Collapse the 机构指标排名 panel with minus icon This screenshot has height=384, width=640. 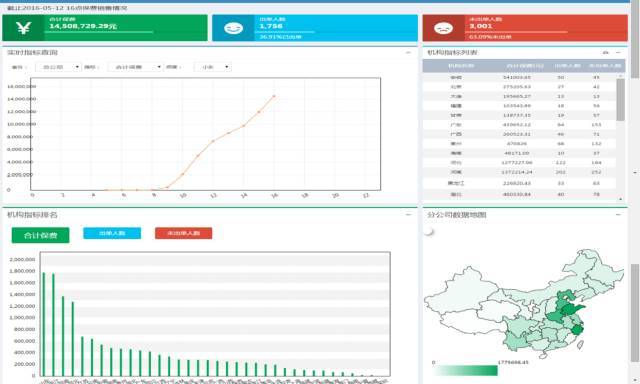coord(408,215)
